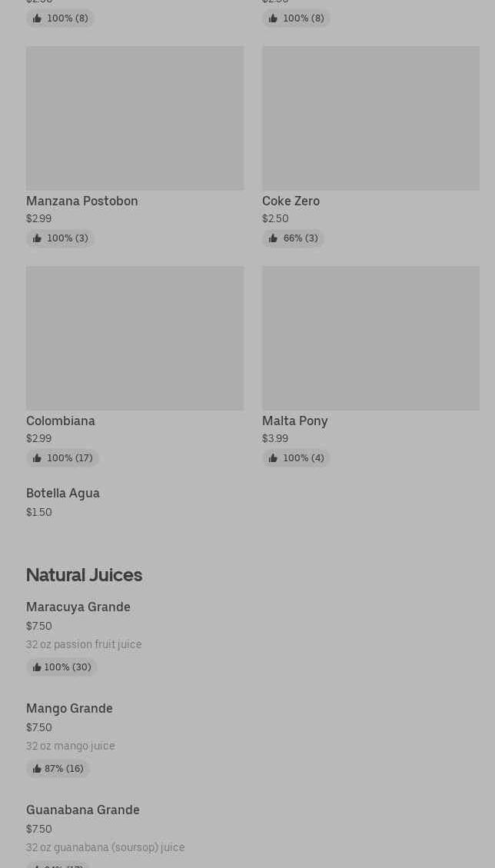Screen dimensions: 495x868
Task: Select the Colombiana product image
Action: pos(135,338)
